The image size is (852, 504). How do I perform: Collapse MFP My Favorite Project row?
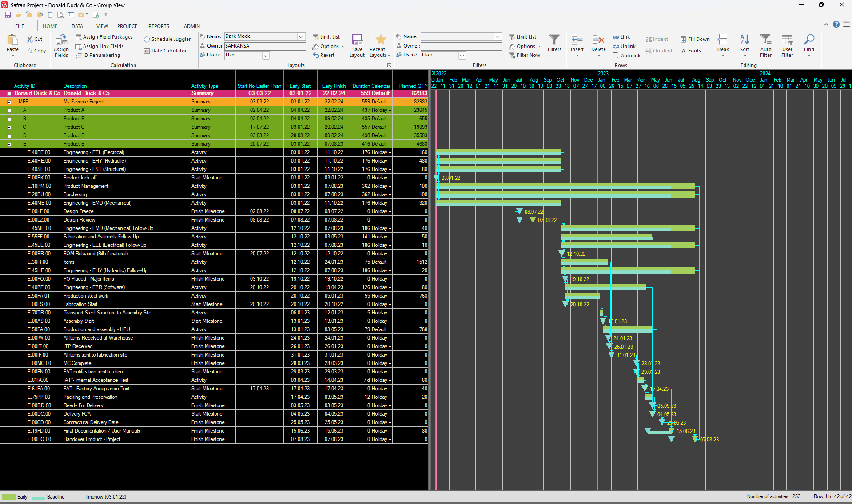9,102
